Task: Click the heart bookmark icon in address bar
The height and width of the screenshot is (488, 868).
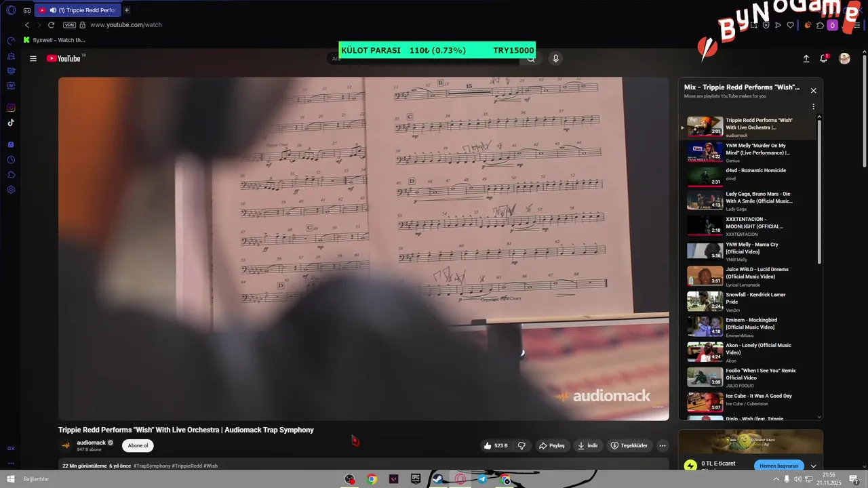Action: [x=790, y=25]
